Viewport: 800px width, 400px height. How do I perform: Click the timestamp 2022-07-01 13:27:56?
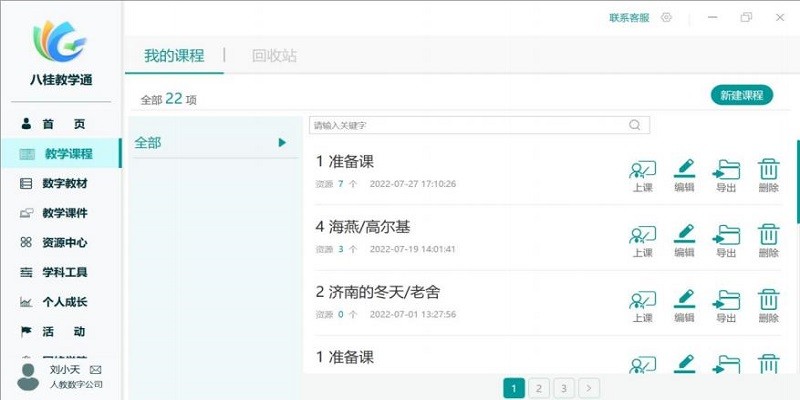point(413,314)
